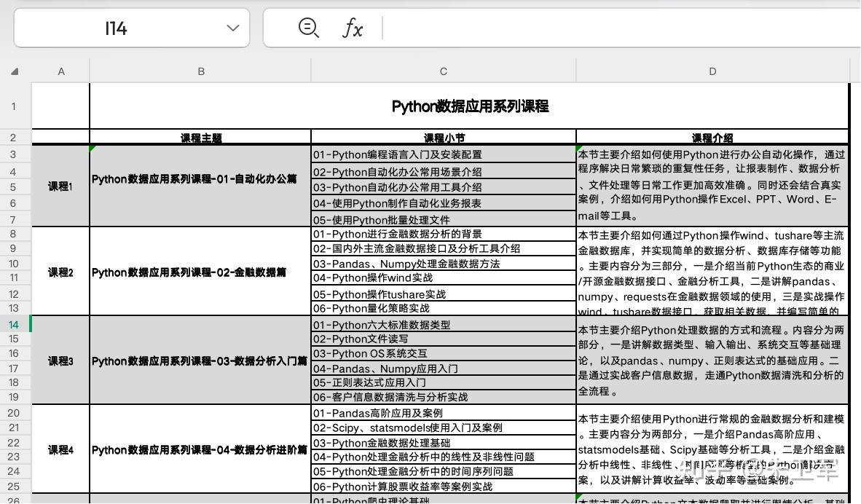Click cell 01-Python编程语言入门及安装配置

[443, 154]
